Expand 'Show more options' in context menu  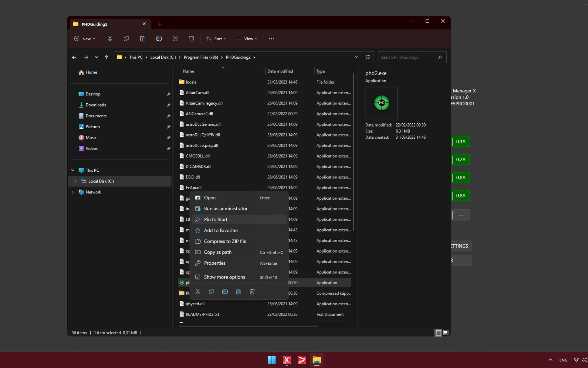pos(224,277)
